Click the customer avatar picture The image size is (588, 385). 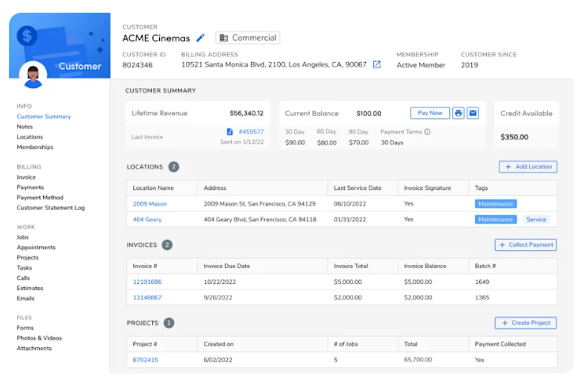[x=33, y=75]
